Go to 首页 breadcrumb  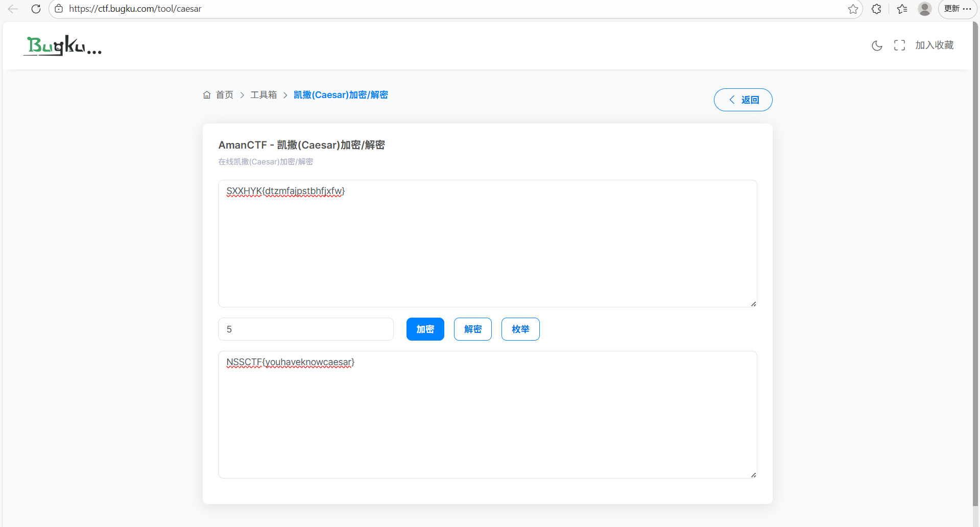pyautogui.click(x=224, y=95)
